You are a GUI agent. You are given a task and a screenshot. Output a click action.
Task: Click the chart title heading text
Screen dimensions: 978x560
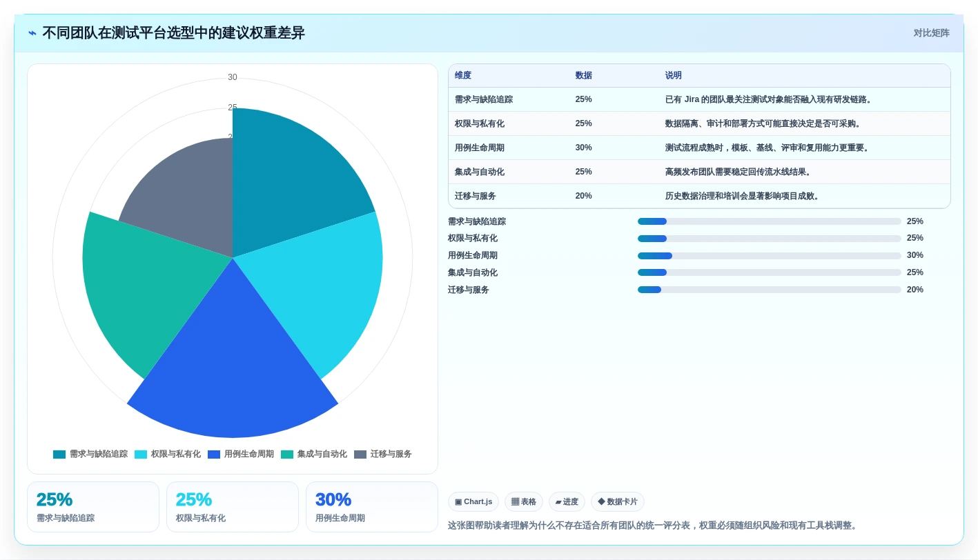point(173,33)
